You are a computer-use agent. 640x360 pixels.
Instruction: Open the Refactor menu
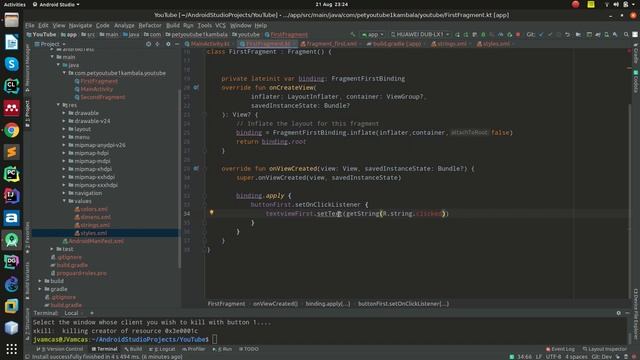click(x=150, y=25)
